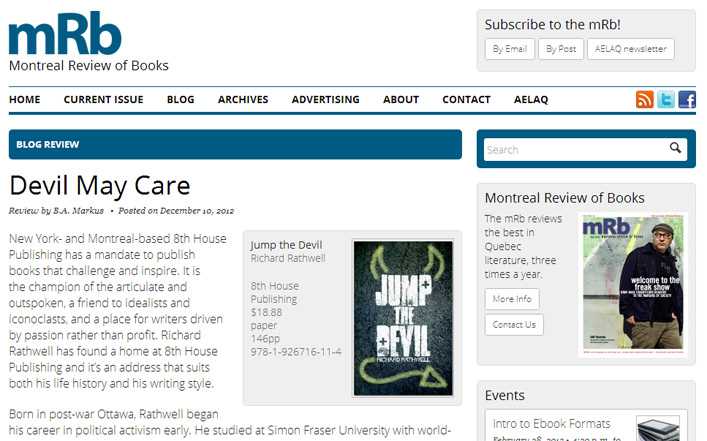Click the Review by B.A. Markus byline

(56, 211)
